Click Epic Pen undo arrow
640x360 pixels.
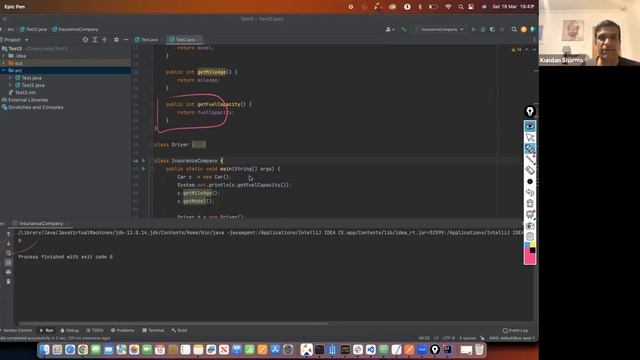click(530, 193)
